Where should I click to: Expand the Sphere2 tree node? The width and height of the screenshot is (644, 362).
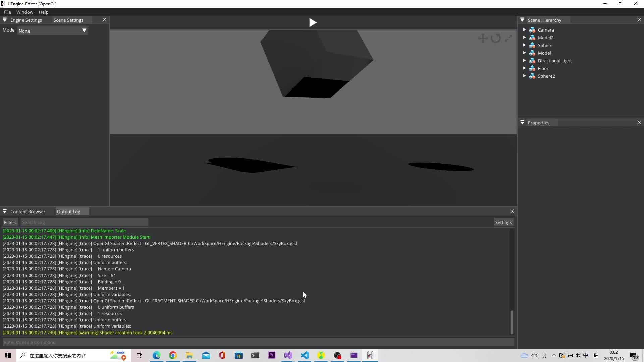524,76
